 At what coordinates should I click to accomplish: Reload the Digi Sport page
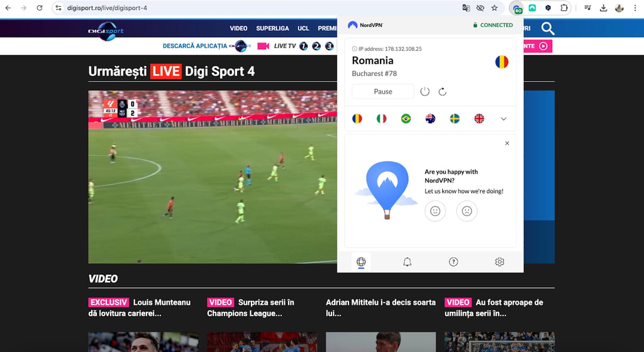point(40,8)
